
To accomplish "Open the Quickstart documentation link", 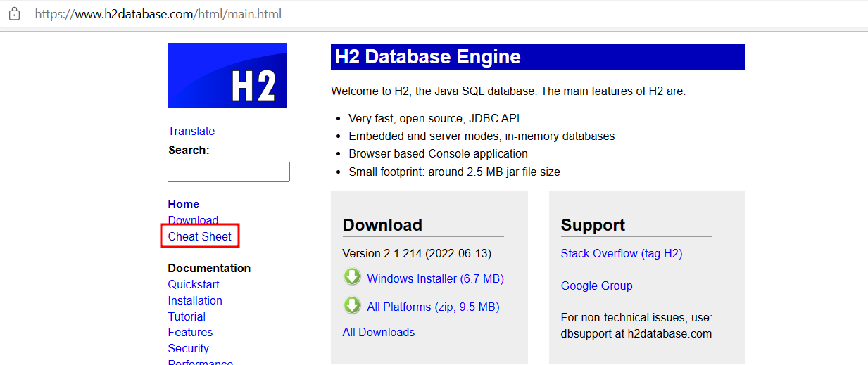I will pyautogui.click(x=194, y=284).
